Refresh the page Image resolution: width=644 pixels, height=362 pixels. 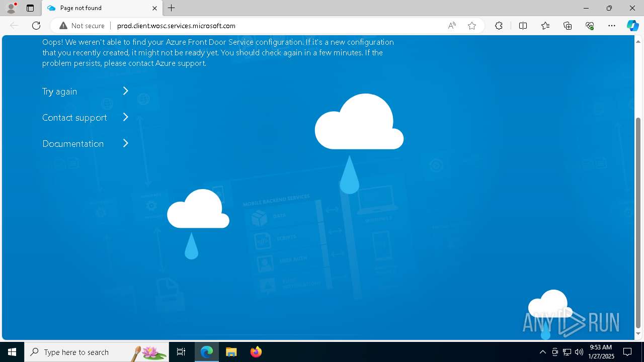[36, 26]
